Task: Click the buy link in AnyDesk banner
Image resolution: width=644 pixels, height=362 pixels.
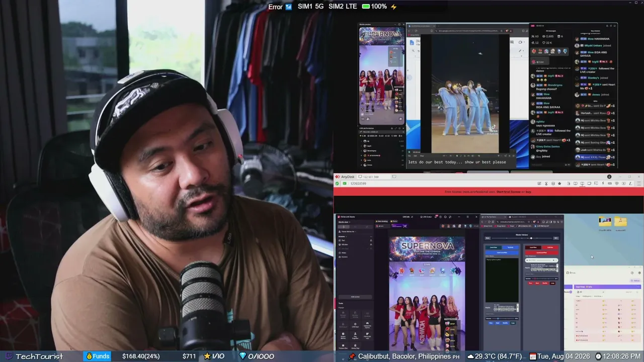Action: [x=529, y=192]
